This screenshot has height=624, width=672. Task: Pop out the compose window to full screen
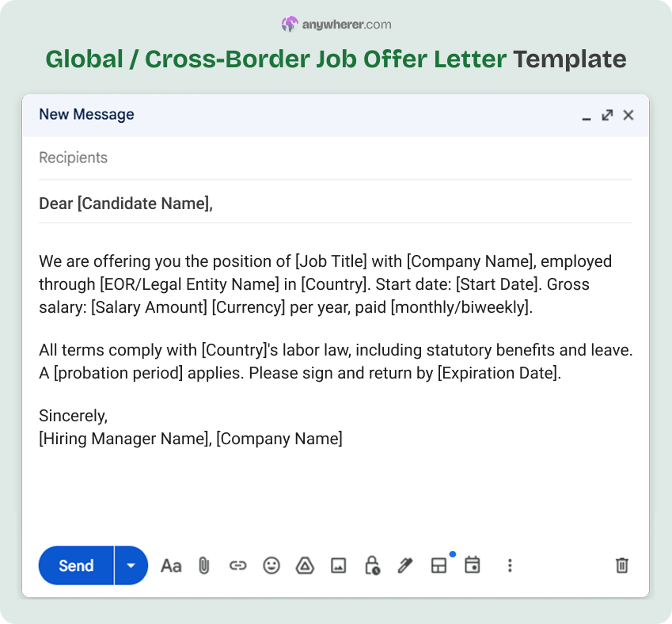(607, 115)
